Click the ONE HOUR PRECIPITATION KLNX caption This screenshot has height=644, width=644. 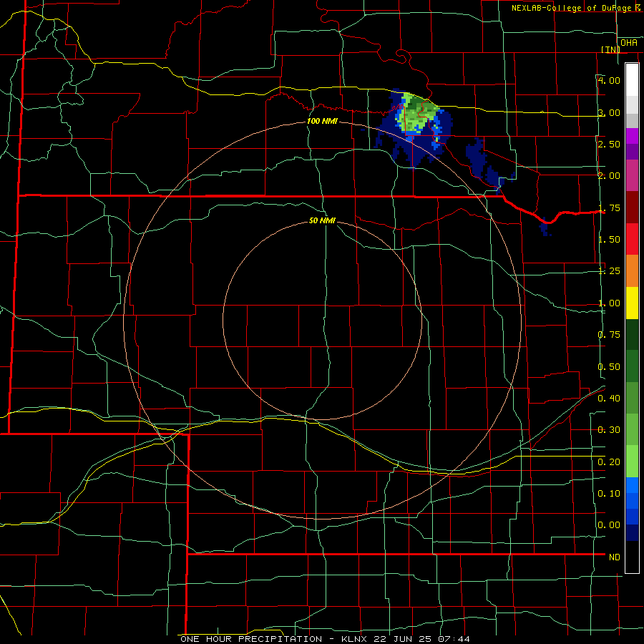point(325,639)
